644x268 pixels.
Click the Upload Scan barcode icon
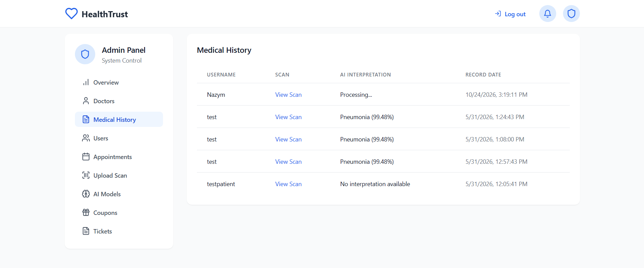click(86, 175)
